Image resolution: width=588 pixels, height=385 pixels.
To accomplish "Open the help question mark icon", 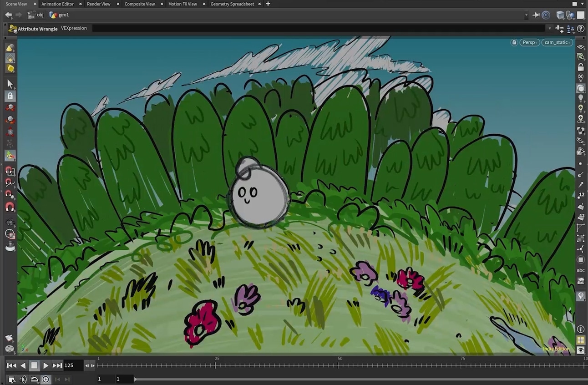I will [581, 29].
